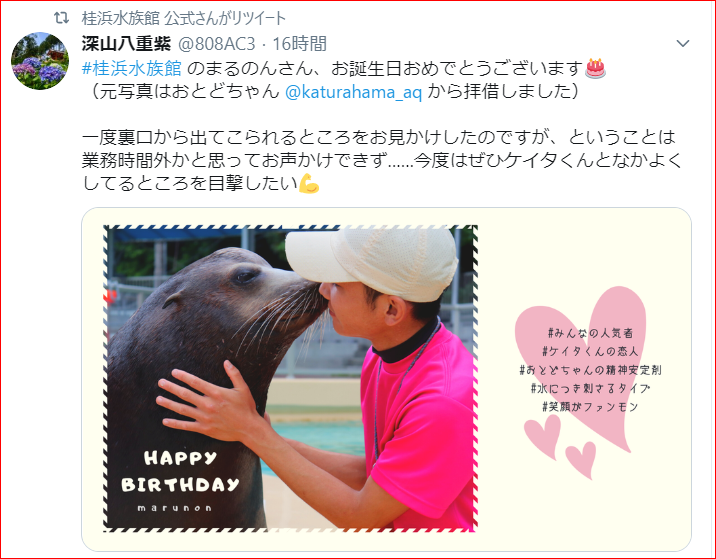Image resolution: width=716 pixels, height=559 pixels.
Task: Click the birthday cake emoji
Action: [595, 69]
